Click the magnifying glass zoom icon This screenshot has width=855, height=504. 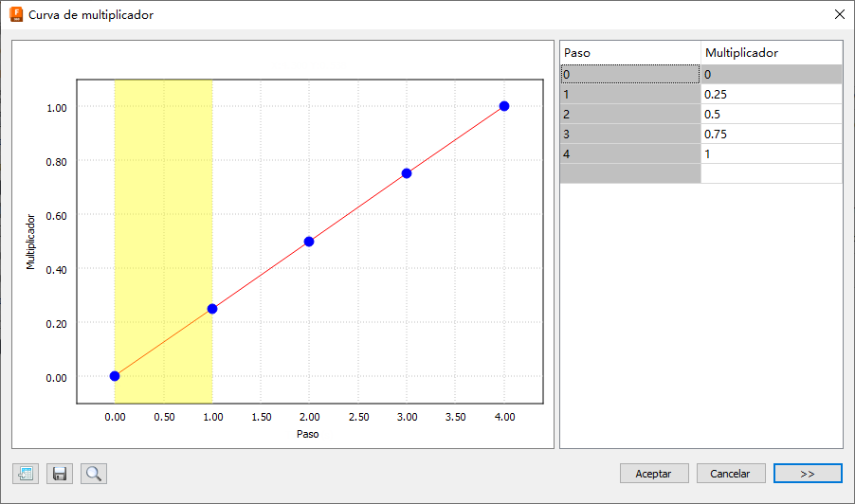pyautogui.click(x=94, y=474)
